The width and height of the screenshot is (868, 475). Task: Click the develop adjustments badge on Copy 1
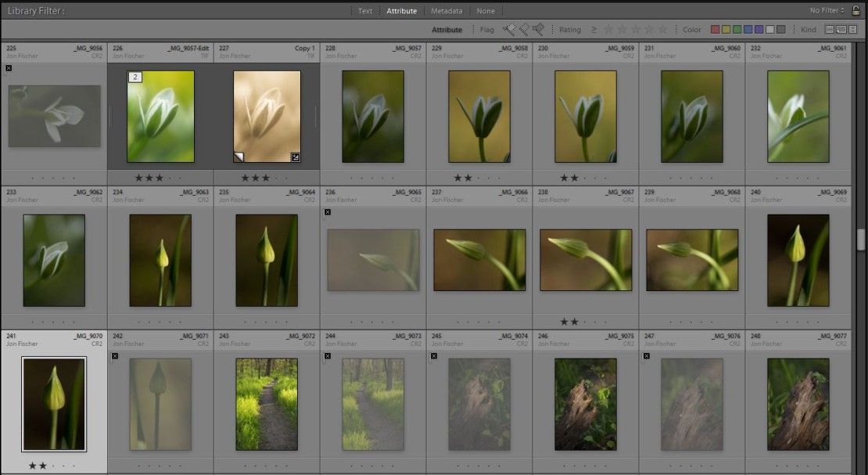click(296, 157)
